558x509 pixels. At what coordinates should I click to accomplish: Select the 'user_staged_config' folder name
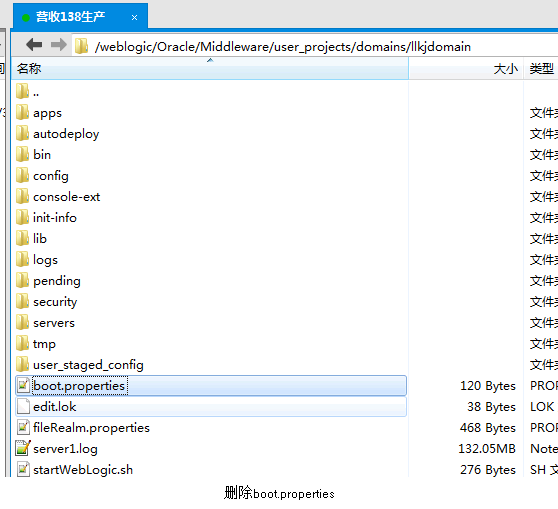pyautogui.click(x=88, y=365)
